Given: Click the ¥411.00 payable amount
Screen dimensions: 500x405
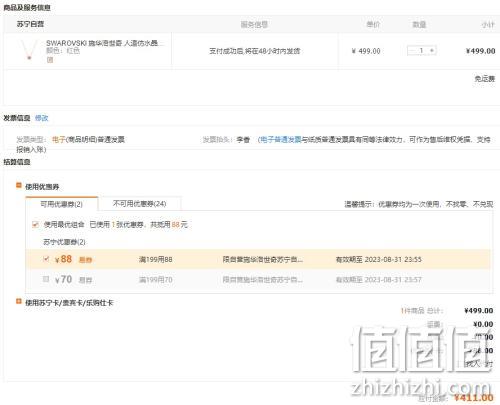Looking at the screenshot, I should pyautogui.click(x=474, y=397).
